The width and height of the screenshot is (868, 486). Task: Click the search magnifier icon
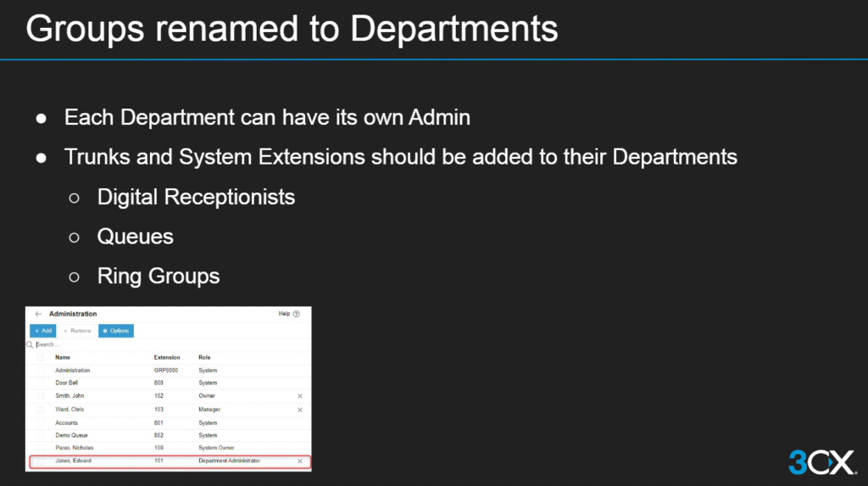coord(31,345)
